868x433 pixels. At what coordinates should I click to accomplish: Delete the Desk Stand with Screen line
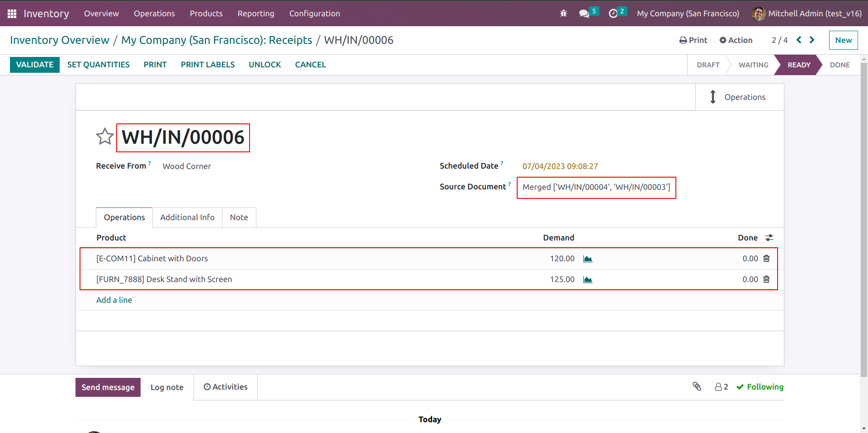click(766, 279)
